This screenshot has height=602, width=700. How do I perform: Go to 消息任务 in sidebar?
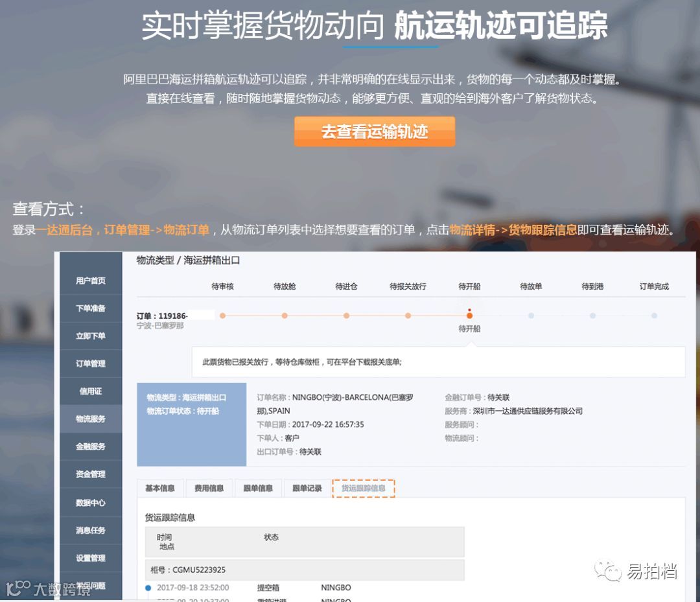click(91, 531)
